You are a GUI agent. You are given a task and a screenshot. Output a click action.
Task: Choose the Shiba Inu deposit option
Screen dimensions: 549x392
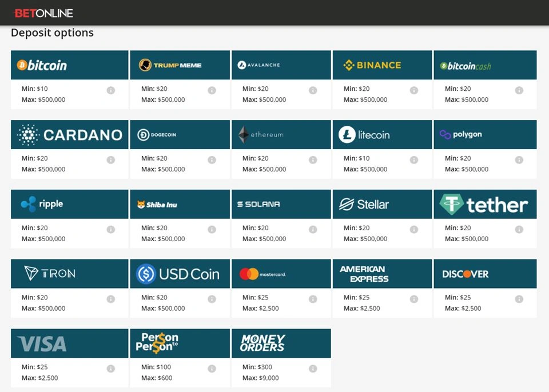coord(180,205)
